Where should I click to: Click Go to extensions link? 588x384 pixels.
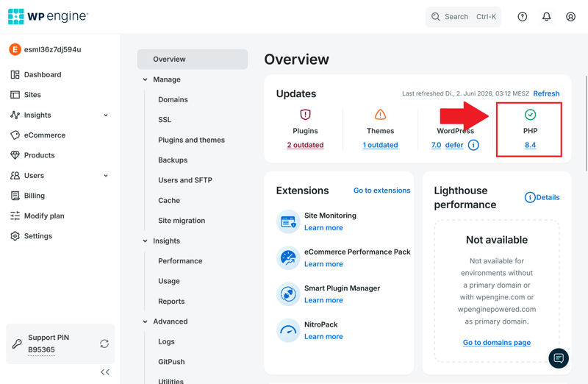click(x=381, y=191)
